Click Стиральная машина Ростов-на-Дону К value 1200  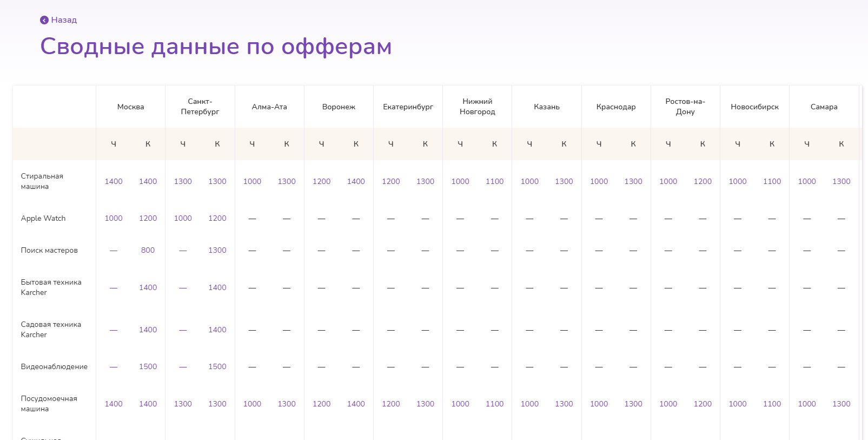tap(703, 181)
